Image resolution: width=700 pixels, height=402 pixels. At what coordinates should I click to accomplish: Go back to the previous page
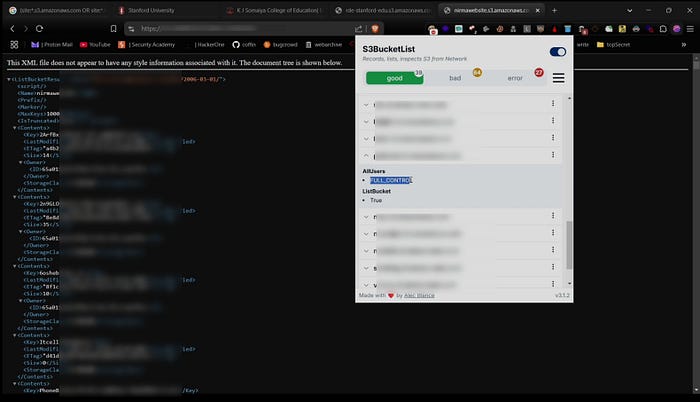pos(12,29)
